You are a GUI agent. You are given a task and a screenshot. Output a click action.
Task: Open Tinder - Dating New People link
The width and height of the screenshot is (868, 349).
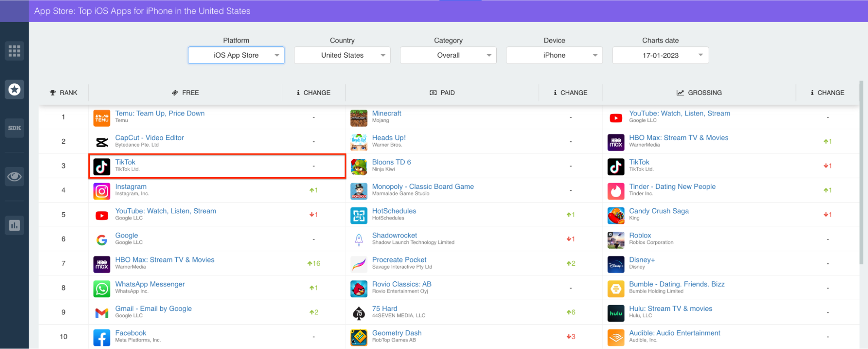coord(672,187)
